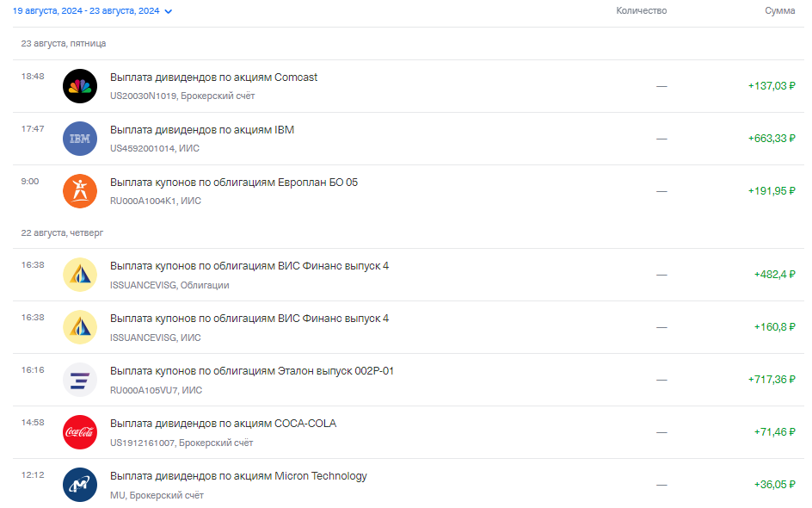Click the ВИС Финанс icon in ИИС row
This screenshot has width=812, height=508.
[x=80, y=327]
